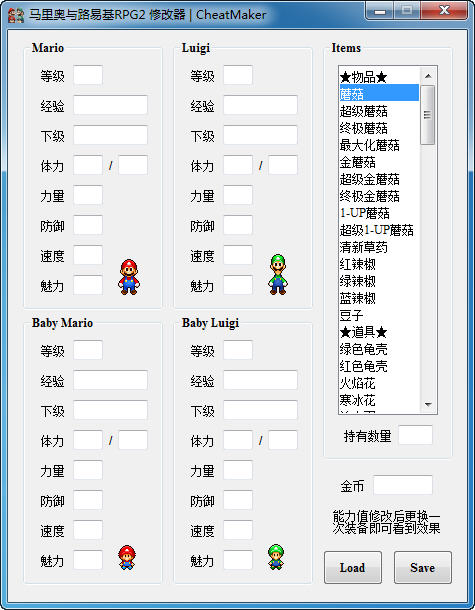The width and height of the screenshot is (475, 610).
Task: Select 超级蘑菇 in the items list
Action: pyautogui.click(x=379, y=111)
